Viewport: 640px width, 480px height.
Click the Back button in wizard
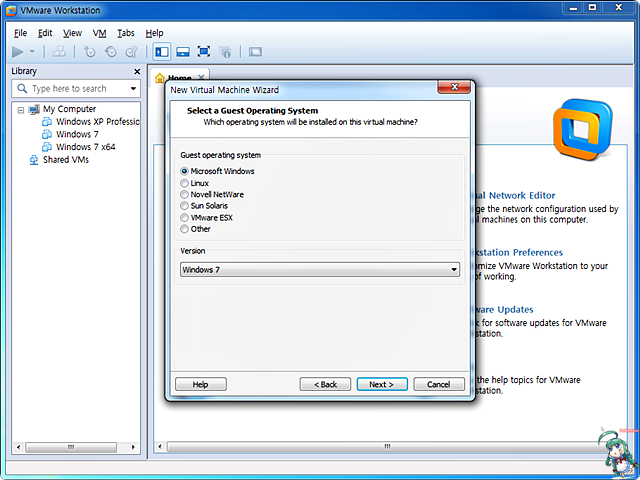point(325,384)
